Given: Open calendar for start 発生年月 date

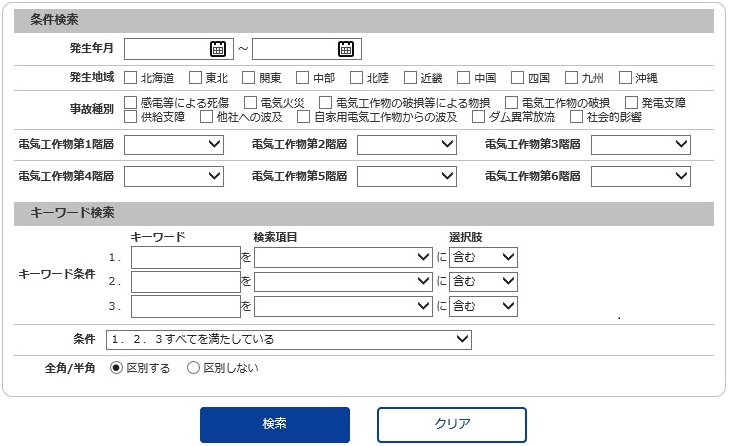Looking at the screenshot, I should (218, 49).
